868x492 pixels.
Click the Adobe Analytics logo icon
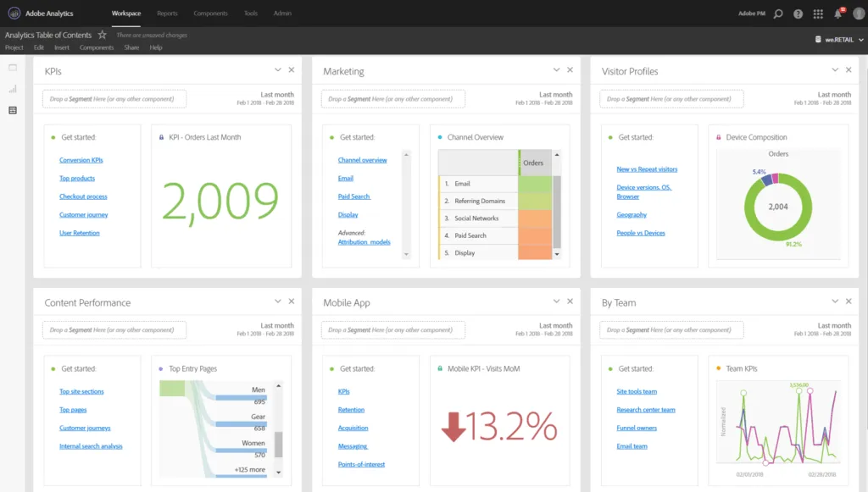pyautogui.click(x=14, y=14)
